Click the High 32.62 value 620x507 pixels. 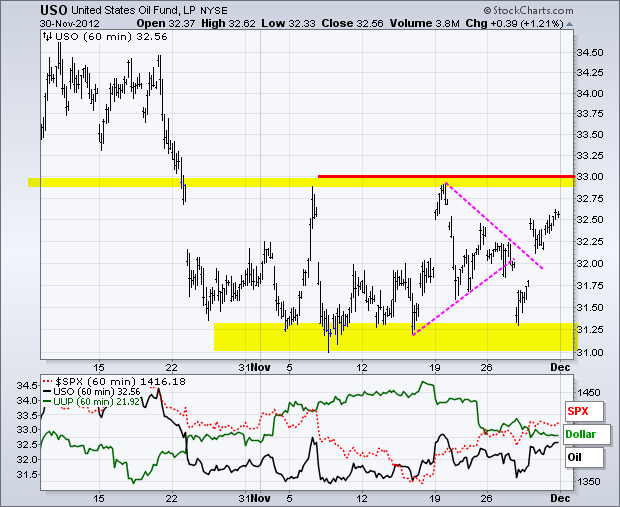(x=228, y=24)
